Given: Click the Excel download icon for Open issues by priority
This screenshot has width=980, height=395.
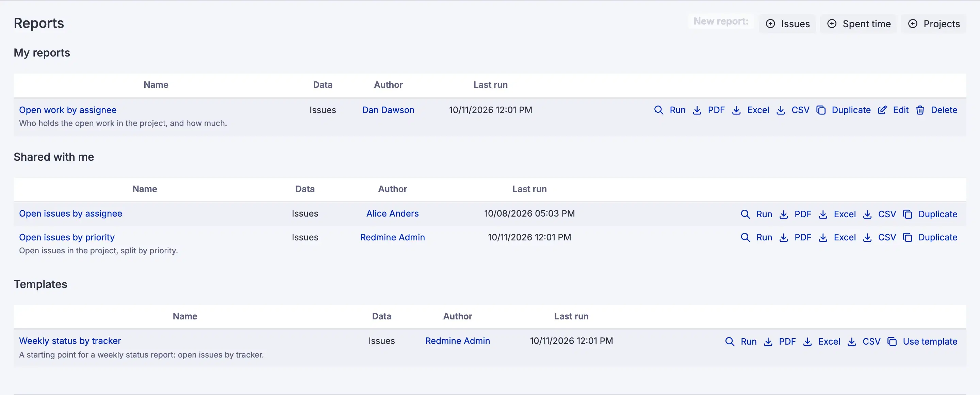Looking at the screenshot, I should point(823,237).
